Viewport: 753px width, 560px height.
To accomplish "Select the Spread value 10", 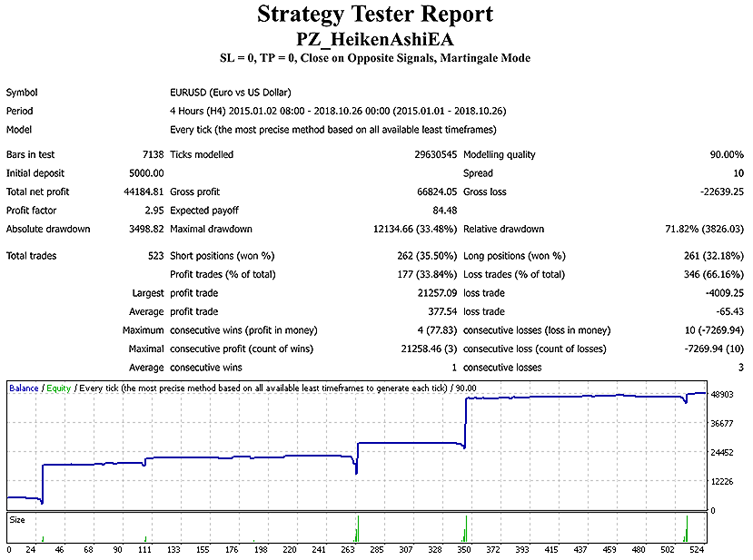I will pyautogui.click(x=738, y=173).
